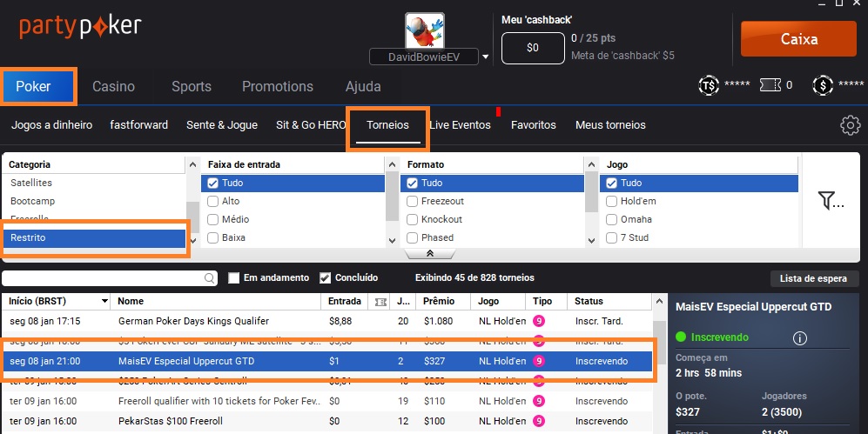The width and height of the screenshot is (868, 434).
Task: Click the $ balance chip icon
Action: tap(823, 85)
